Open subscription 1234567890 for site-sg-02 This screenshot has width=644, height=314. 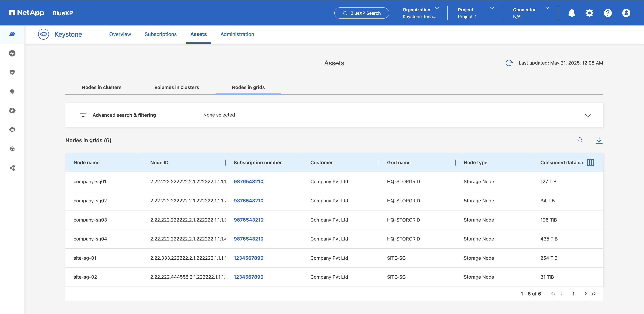click(248, 277)
